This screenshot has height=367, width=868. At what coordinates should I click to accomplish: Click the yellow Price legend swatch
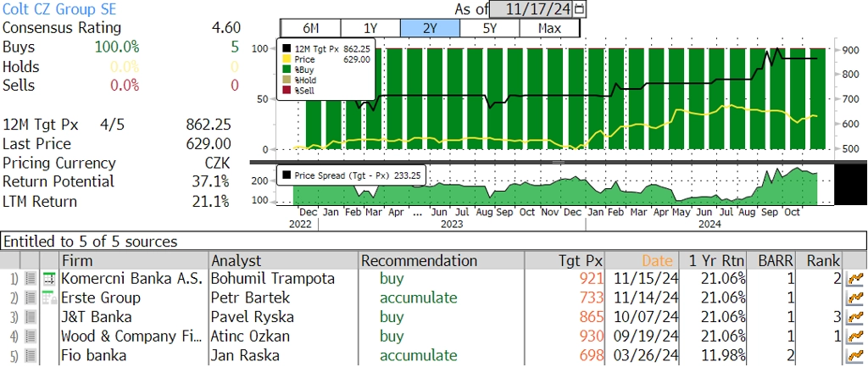pyautogui.click(x=287, y=59)
